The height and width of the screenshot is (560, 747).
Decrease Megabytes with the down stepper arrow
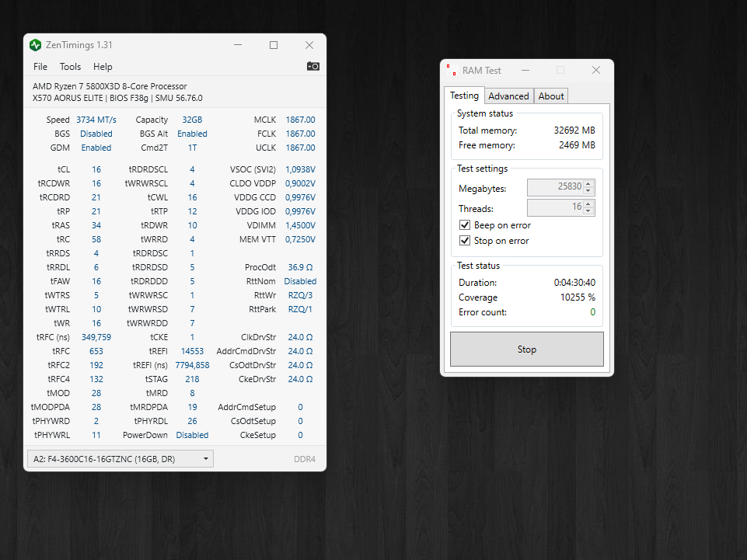(589, 191)
